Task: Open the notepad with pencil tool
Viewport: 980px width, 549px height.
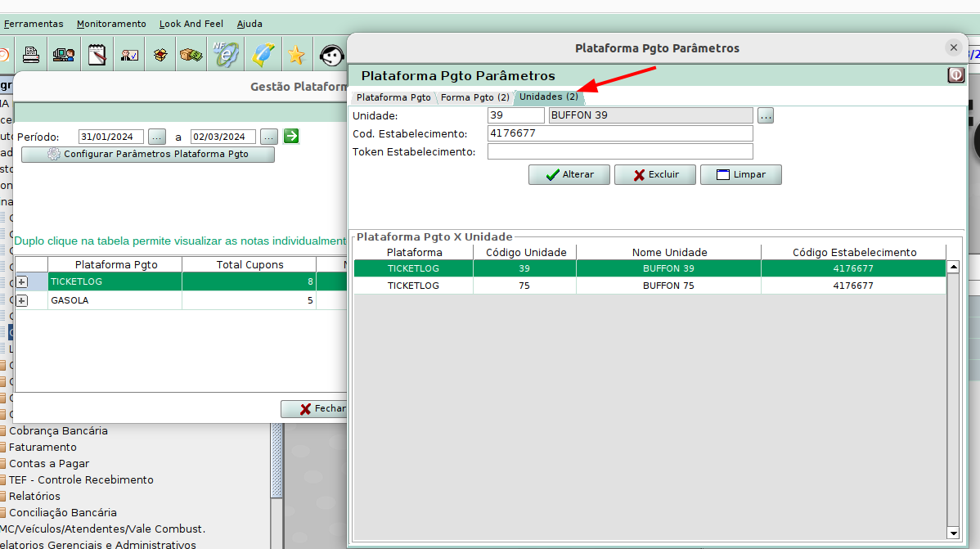Action: (x=97, y=55)
